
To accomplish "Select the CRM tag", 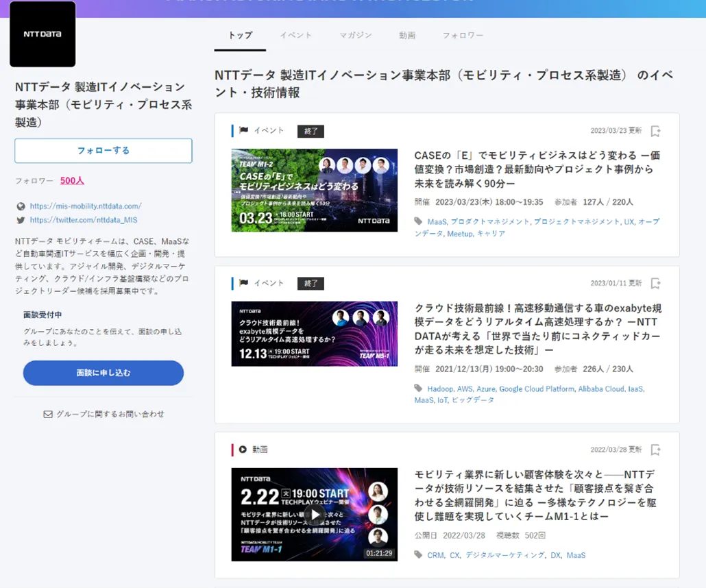I will point(435,555).
